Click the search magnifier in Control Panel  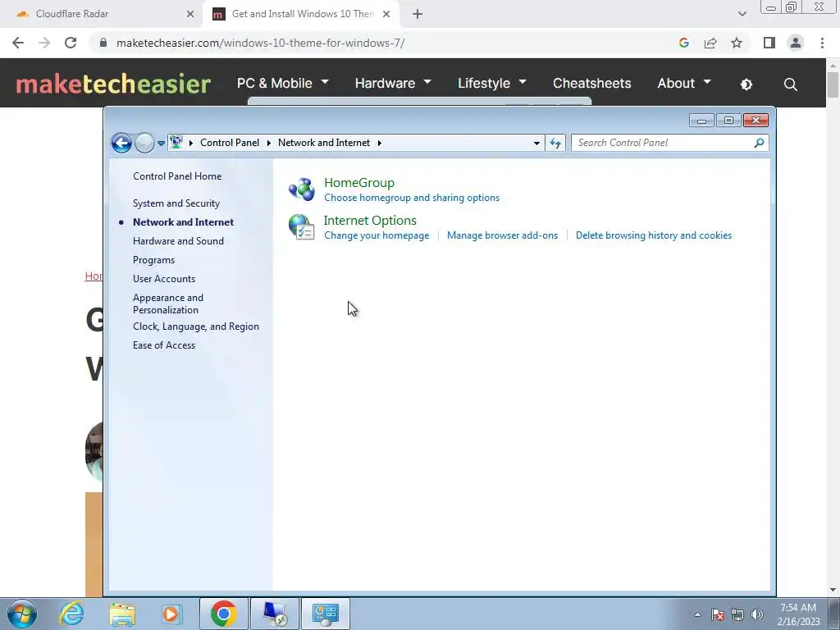pyautogui.click(x=759, y=143)
